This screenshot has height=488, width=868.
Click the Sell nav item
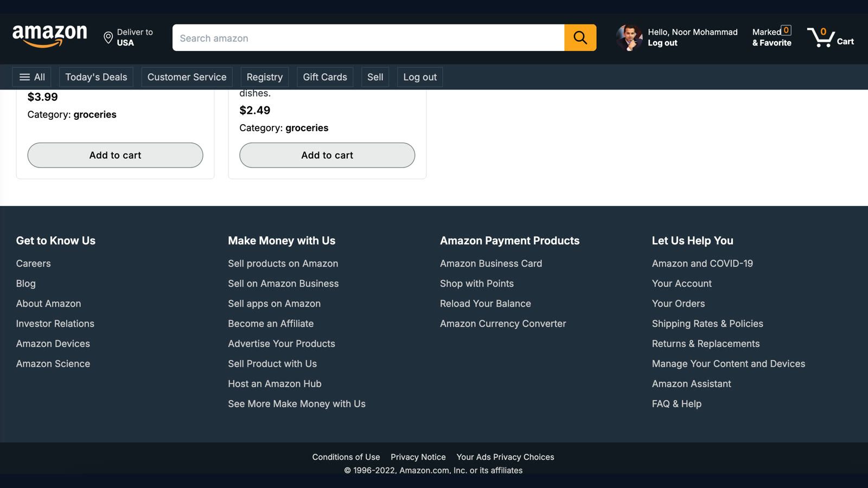375,77
